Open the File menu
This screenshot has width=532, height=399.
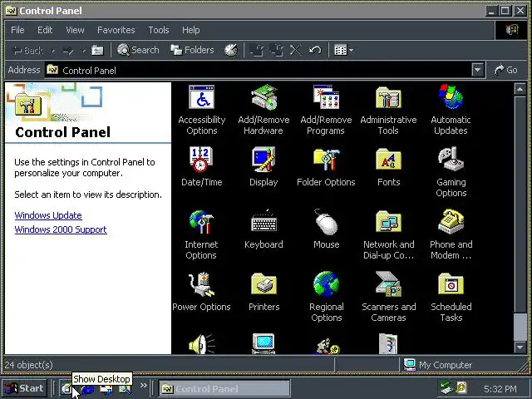click(17, 30)
